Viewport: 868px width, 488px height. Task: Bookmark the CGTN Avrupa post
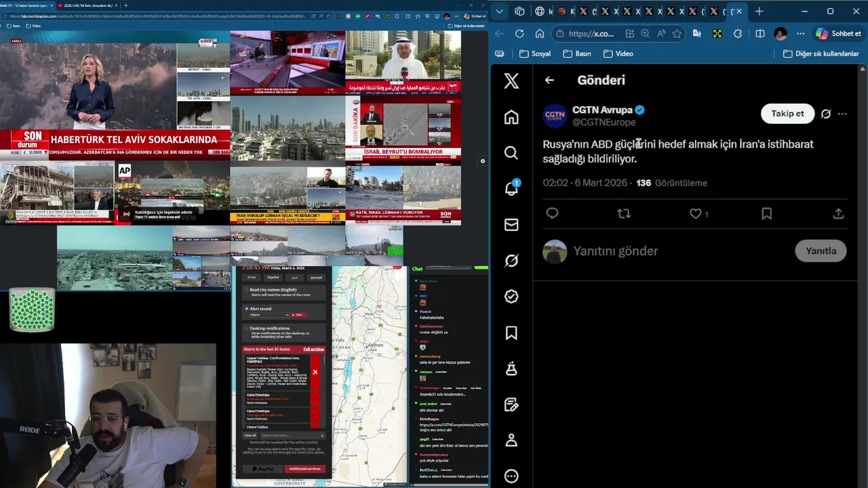coord(766,213)
